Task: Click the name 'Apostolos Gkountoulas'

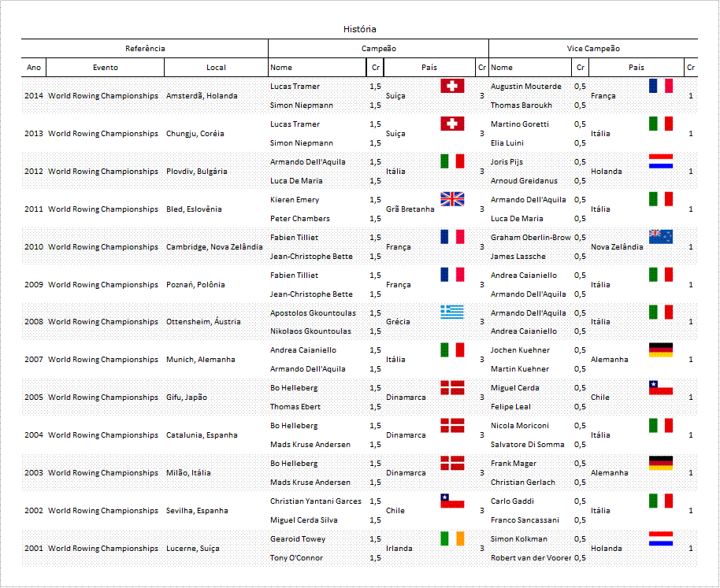Action: [x=313, y=312]
